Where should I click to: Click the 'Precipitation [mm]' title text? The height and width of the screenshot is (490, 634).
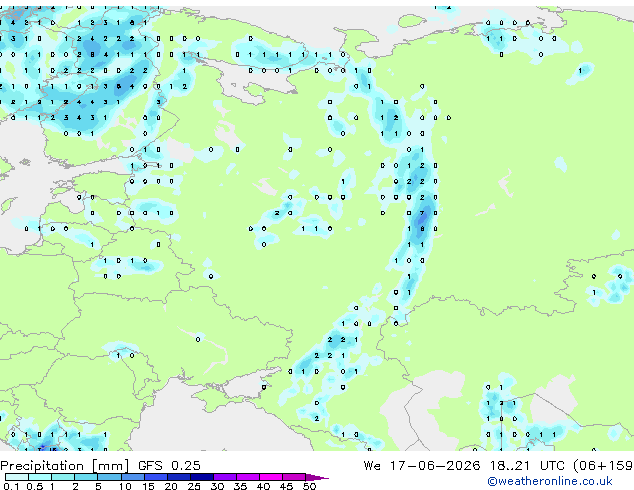click(65, 466)
